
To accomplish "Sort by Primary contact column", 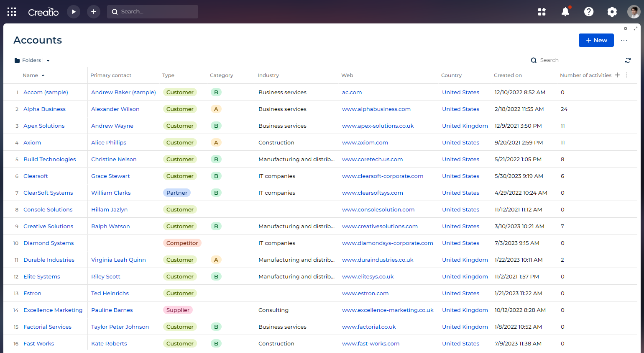I will click(x=111, y=75).
